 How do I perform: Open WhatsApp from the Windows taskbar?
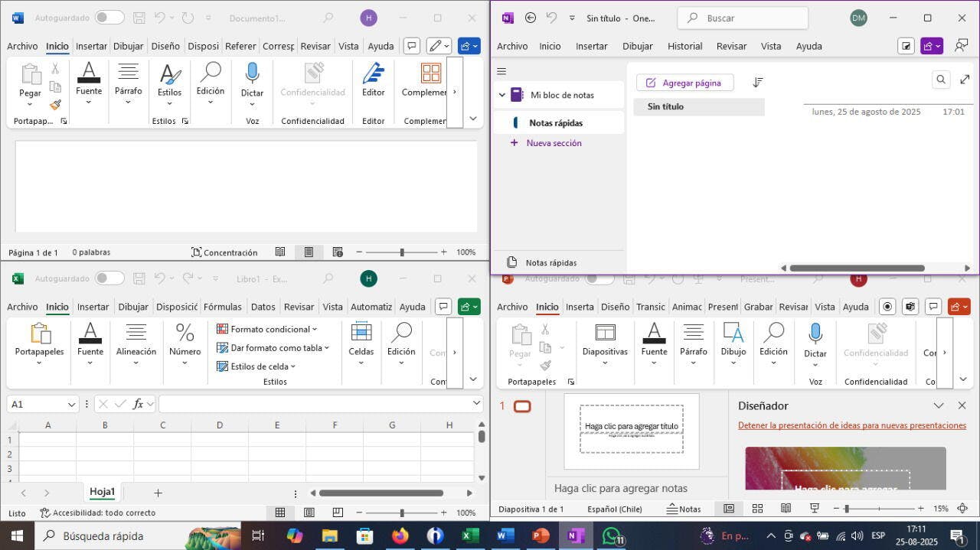pos(611,535)
